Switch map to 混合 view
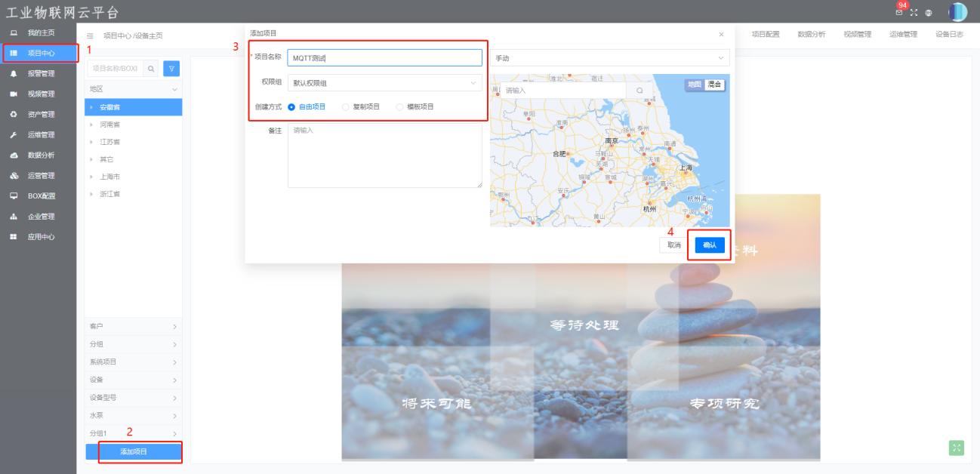 click(x=713, y=85)
